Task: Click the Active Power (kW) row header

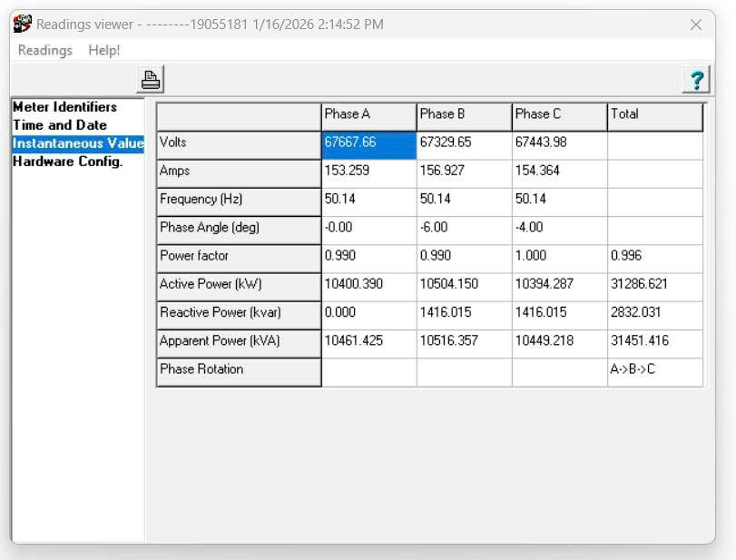Action: (x=239, y=285)
